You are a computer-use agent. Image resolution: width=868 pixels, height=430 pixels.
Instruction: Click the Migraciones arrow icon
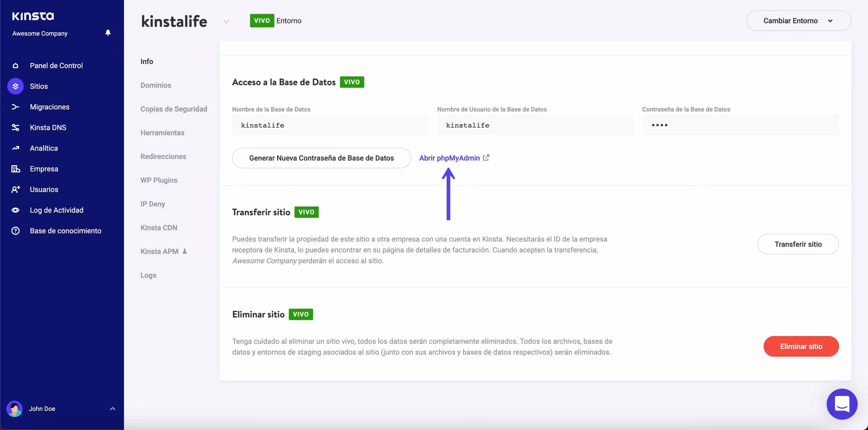tap(15, 107)
